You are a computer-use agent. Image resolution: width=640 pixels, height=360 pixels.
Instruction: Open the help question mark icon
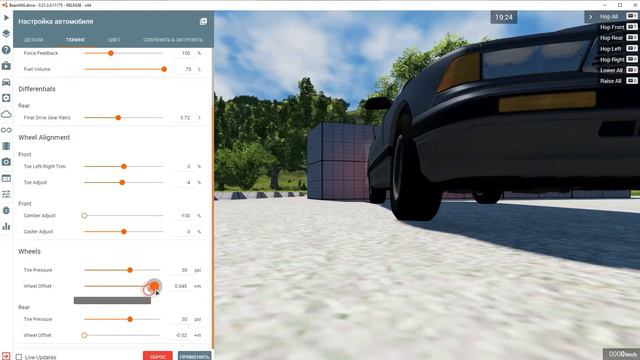click(6, 50)
